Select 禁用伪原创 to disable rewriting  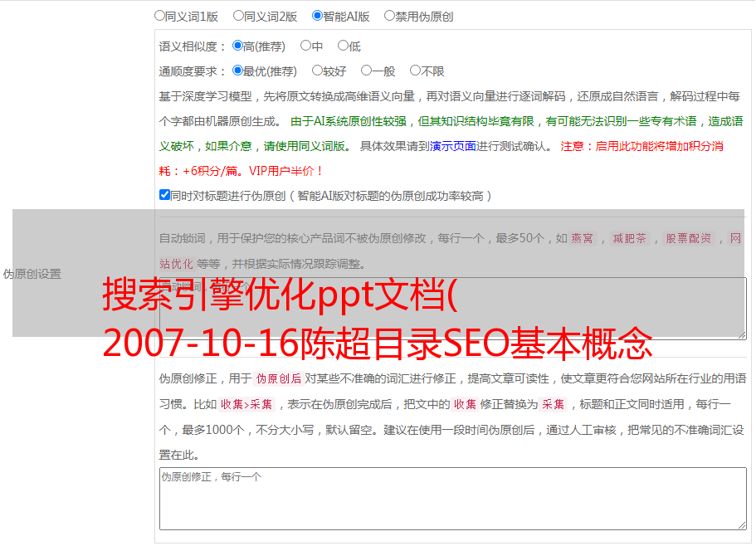(389, 16)
